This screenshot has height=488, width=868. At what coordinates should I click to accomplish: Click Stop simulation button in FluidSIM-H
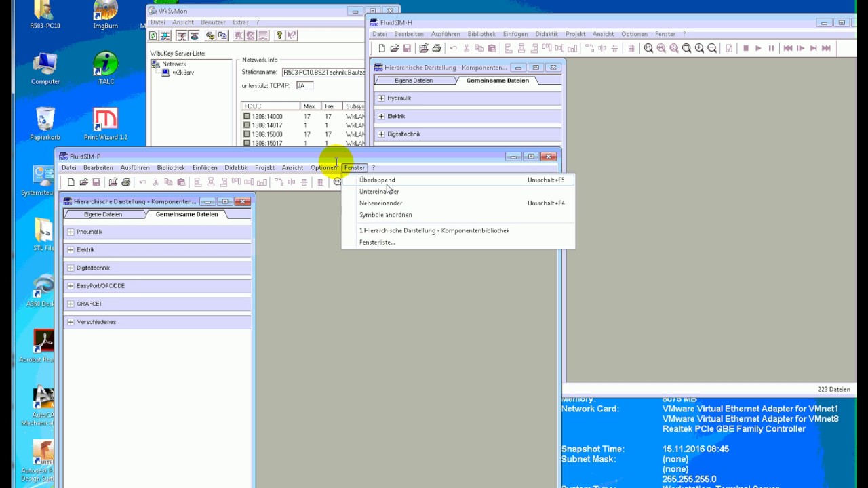(x=746, y=48)
